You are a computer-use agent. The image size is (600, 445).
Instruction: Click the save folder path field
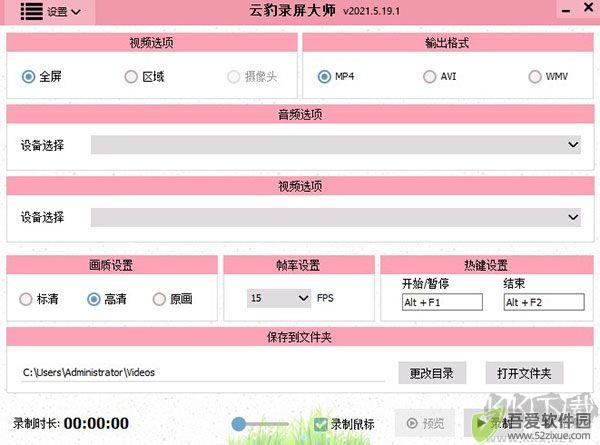tap(203, 372)
